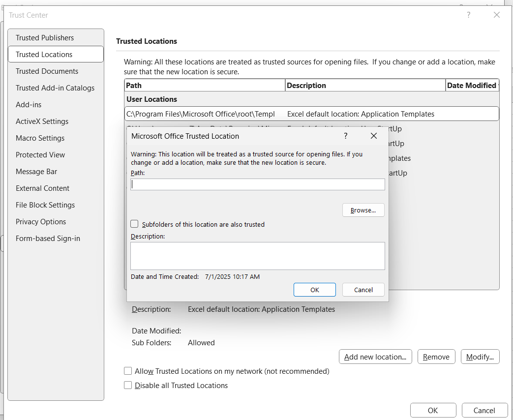The height and width of the screenshot is (420, 513).
Task: Click Excel default location: Application Templates cell
Action: click(361, 114)
